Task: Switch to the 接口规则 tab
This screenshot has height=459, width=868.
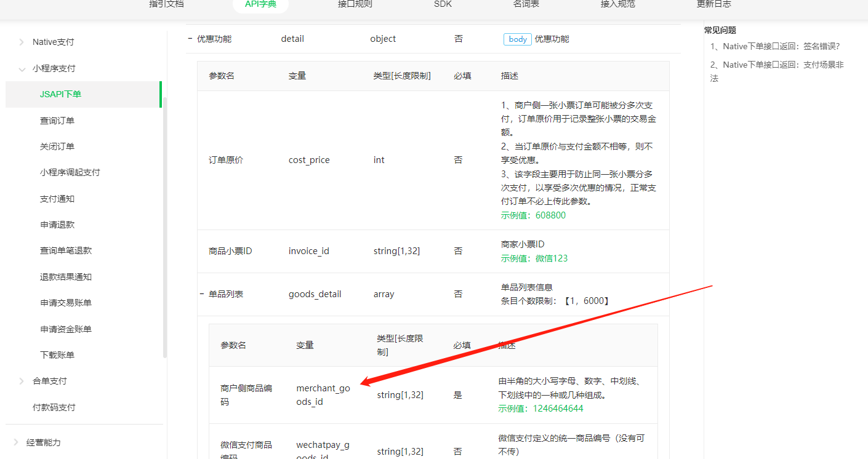Action: click(x=355, y=4)
